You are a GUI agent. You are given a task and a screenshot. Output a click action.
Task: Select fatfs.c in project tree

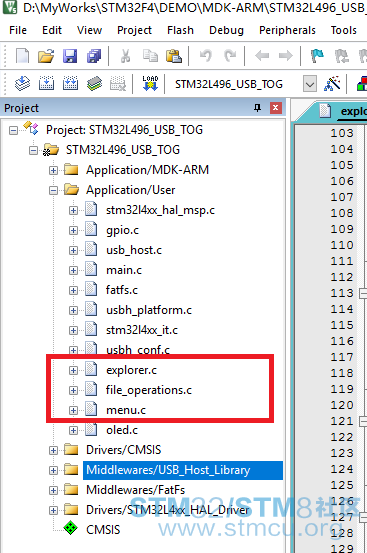tap(122, 290)
